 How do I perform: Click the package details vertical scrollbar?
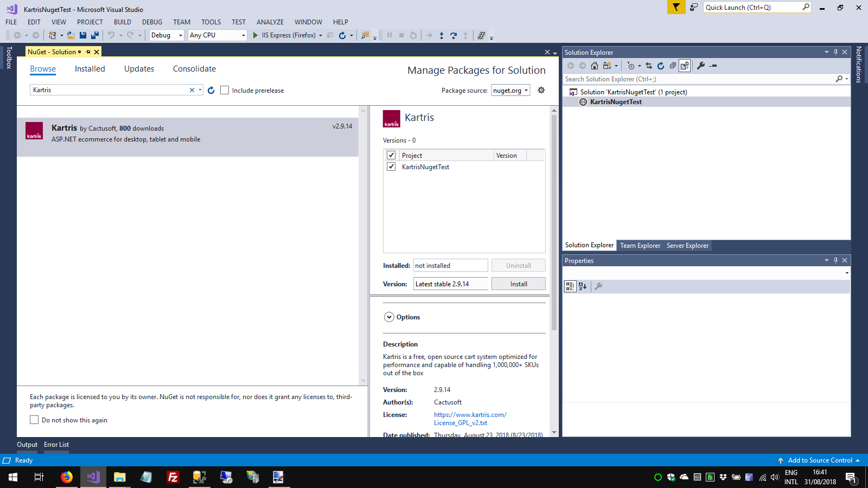(x=554, y=222)
